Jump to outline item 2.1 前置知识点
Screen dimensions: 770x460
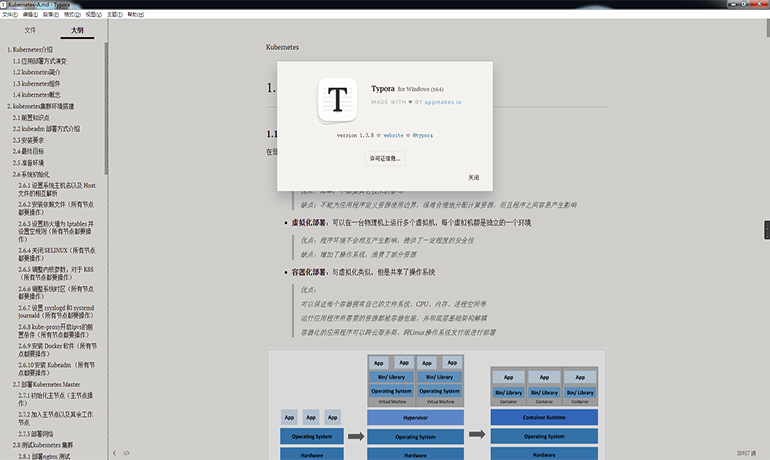click(x=31, y=118)
